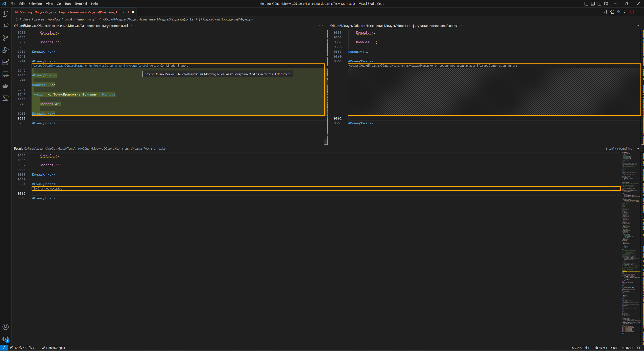Image resolution: width=644 pixels, height=351 pixels.
Task: Open the Selection menu
Action: pyautogui.click(x=35, y=4)
